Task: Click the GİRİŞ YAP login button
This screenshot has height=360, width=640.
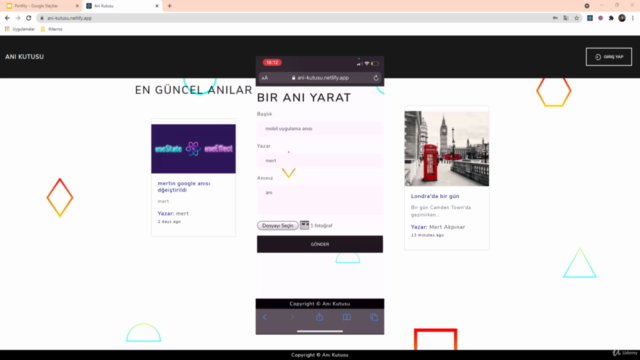Action: coord(609,57)
